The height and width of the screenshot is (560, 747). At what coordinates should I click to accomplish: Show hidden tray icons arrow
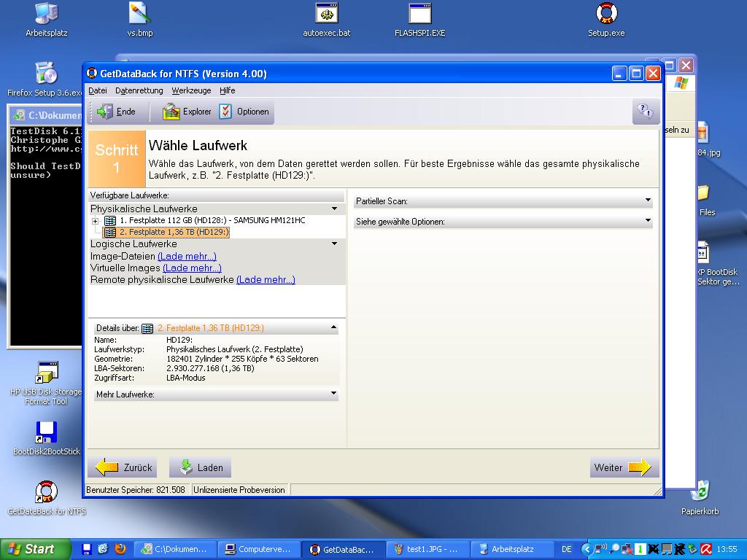tap(587, 550)
